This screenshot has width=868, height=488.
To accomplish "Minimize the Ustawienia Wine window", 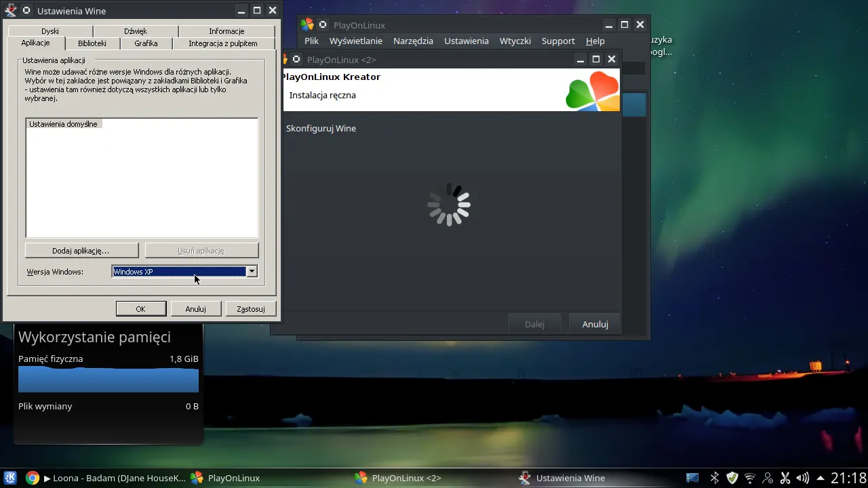I will tap(241, 11).
